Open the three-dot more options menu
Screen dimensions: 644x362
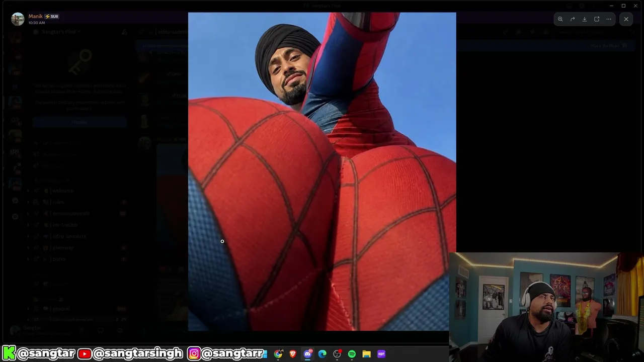pyautogui.click(x=609, y=19)
